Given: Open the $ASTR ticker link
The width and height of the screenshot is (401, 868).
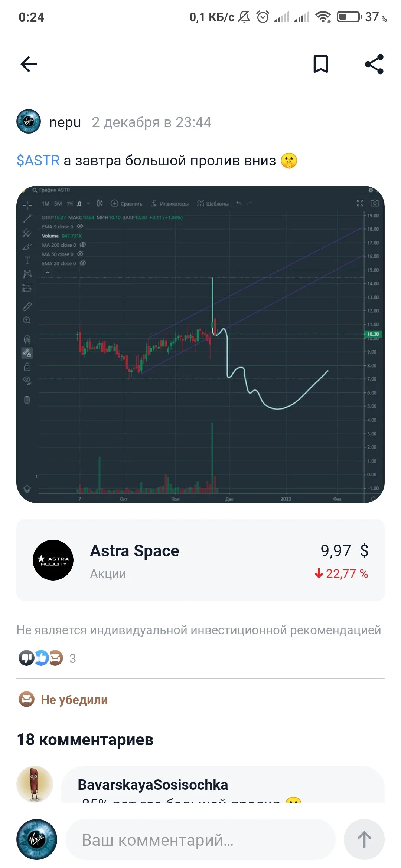Looking at the screenshot, I should (38, 161).
